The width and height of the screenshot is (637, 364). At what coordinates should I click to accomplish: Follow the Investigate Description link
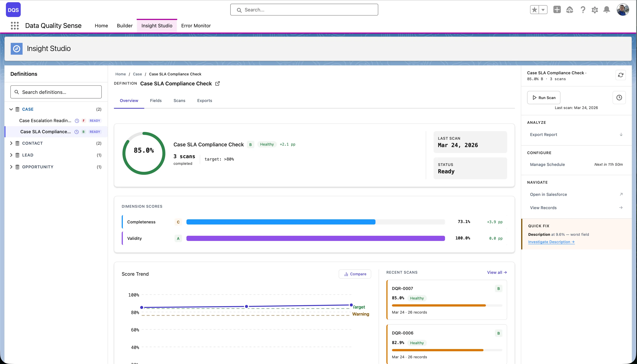pos(551,242)
